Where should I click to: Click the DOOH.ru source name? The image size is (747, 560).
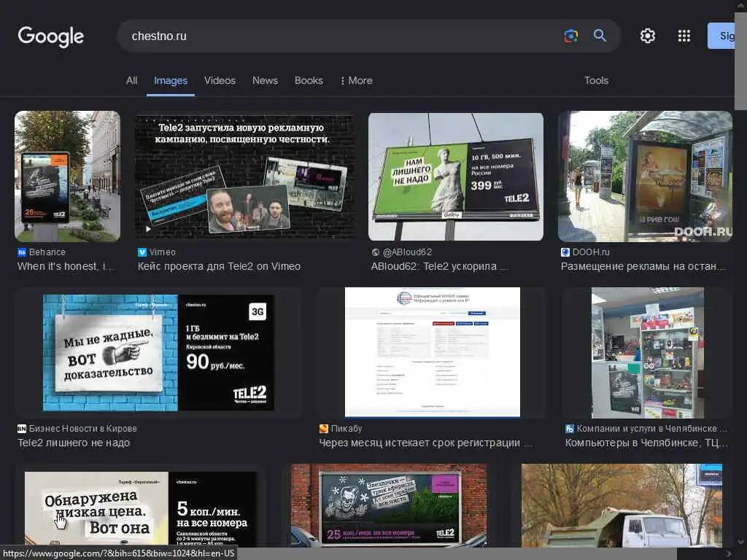pyautogui.click(x=591, y=252)
